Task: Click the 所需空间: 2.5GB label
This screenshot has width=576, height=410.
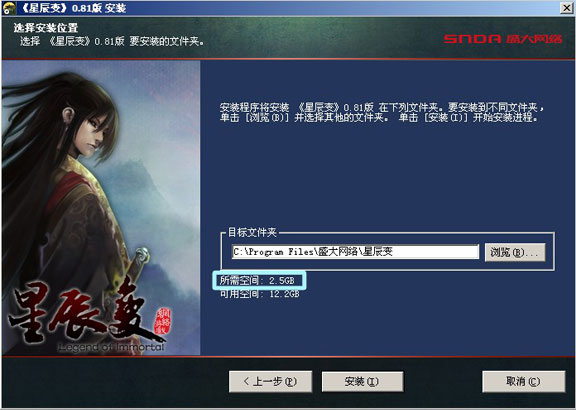Action: tap(257, 281)
